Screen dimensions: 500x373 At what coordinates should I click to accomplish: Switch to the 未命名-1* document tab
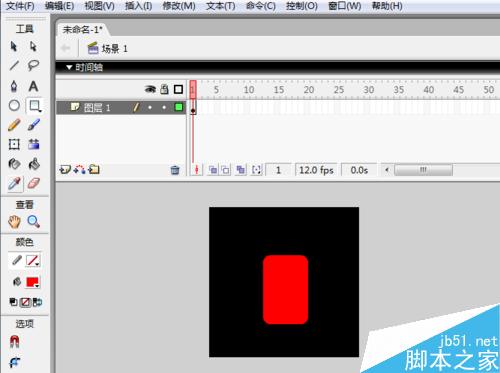tap(83, 30)
